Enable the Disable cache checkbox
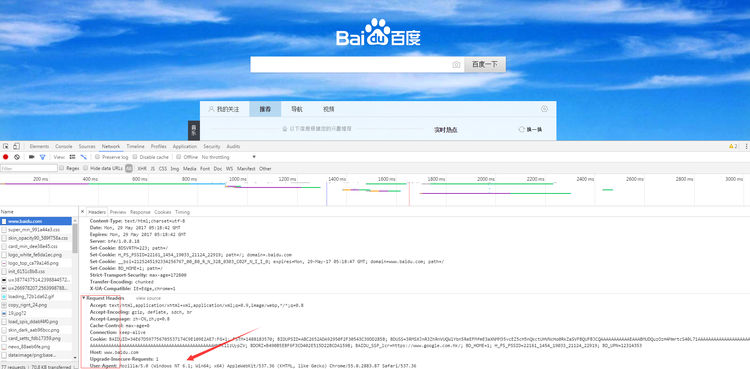The height and width of the screenshot is (369, 750). pyautogui.click(x=135, y=157)
